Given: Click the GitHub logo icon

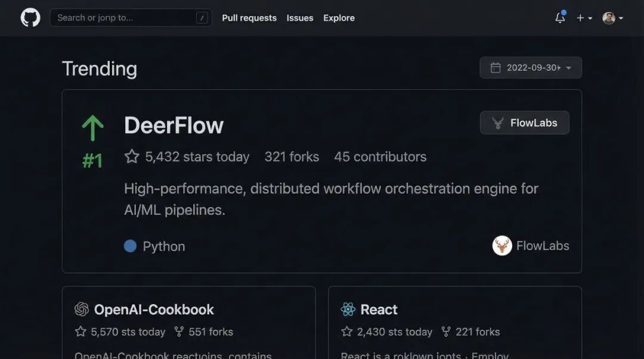Looking at the screenshot, I should click(x=30, y=18).
